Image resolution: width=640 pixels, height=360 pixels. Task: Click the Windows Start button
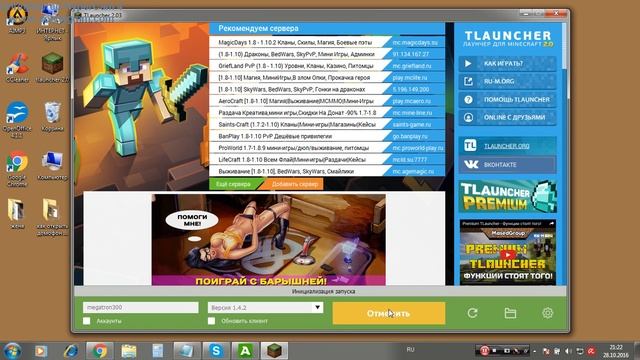12,351
